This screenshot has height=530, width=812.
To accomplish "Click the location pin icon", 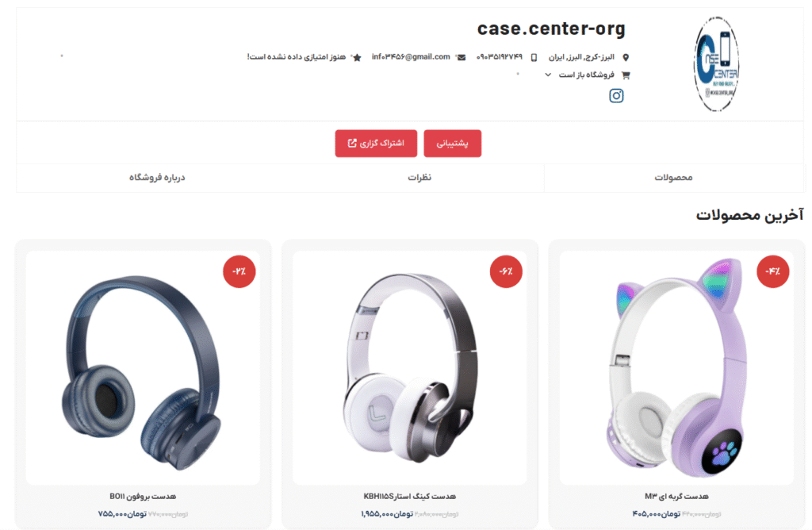I will click(626, 57).
